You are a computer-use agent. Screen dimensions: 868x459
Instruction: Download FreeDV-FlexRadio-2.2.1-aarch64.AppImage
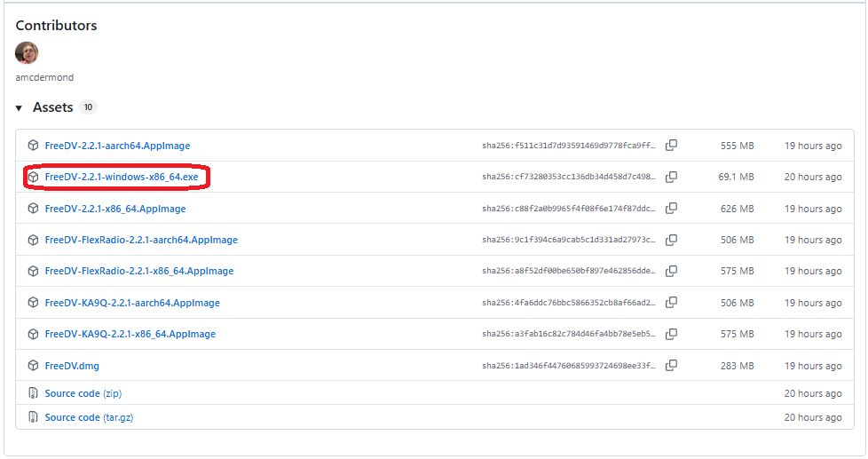[141, 240]
